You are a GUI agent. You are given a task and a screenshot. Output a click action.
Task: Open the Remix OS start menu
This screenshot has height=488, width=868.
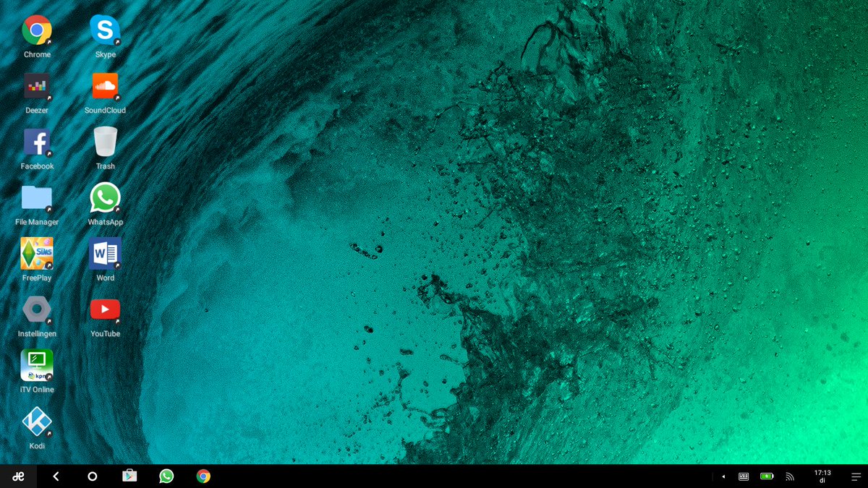19,476
